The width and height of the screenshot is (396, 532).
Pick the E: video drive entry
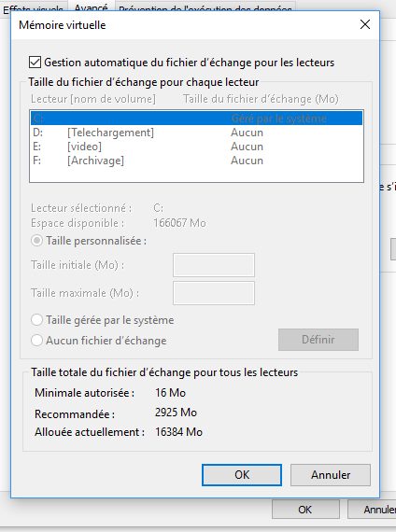[x=196, y=147]
